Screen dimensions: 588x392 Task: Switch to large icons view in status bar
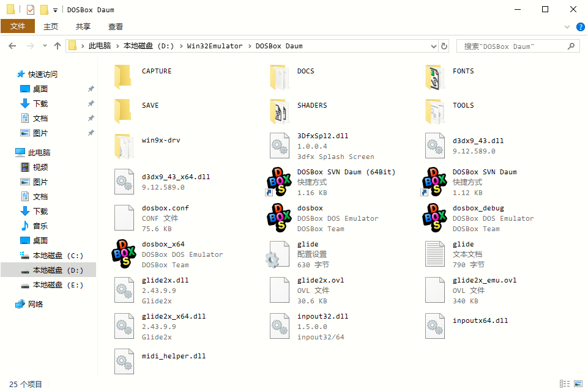578,384
